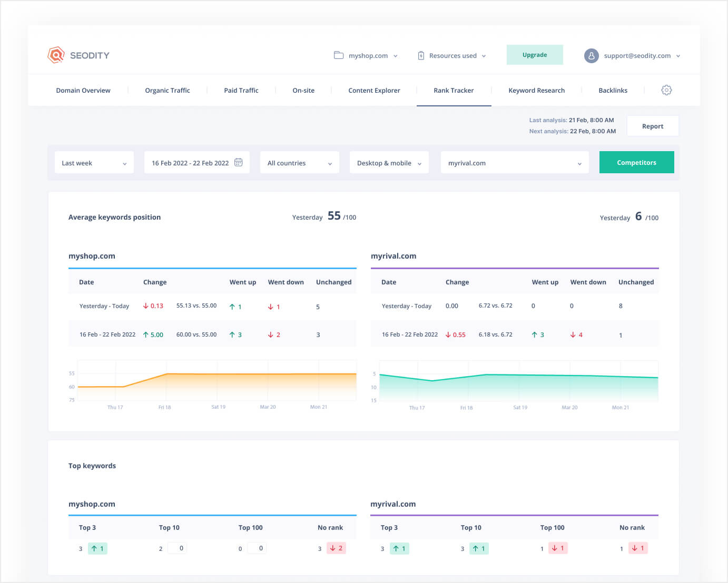728x583 pixels.
Task: Switch to the Organic Traffic tab
Action: pos(168,91)
